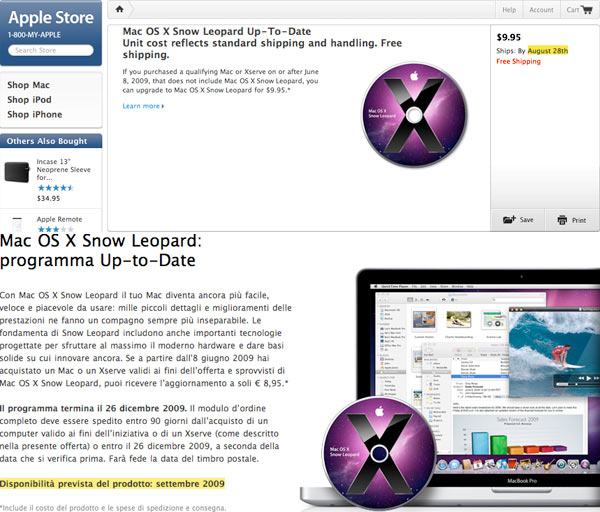
Task: Click the Apple Store logo title
Action: tap(51, 18)
